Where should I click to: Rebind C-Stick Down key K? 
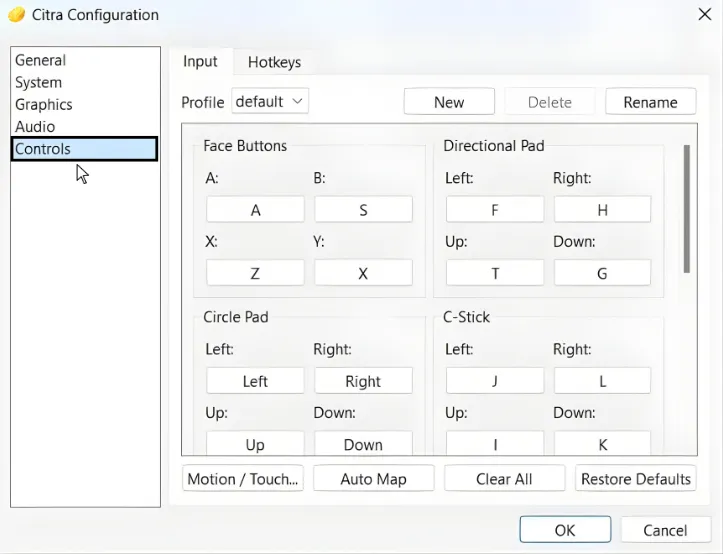pos(602,443)
